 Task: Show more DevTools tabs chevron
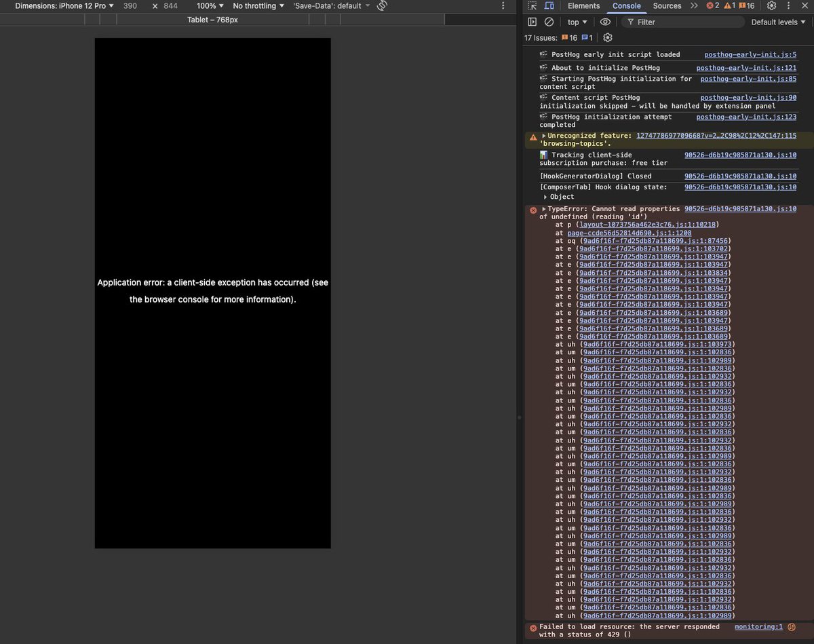coord(694,5)
